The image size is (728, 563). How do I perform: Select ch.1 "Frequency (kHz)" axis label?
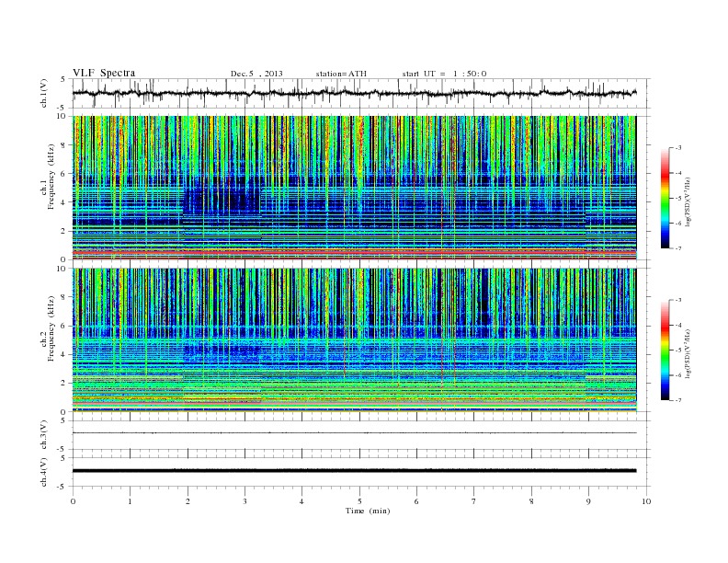coord(51,177)
